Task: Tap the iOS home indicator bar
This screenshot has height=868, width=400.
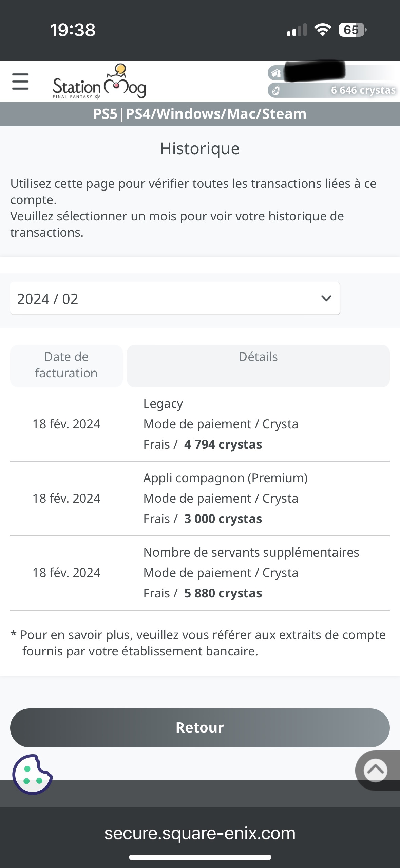Action: coord(200,857)
